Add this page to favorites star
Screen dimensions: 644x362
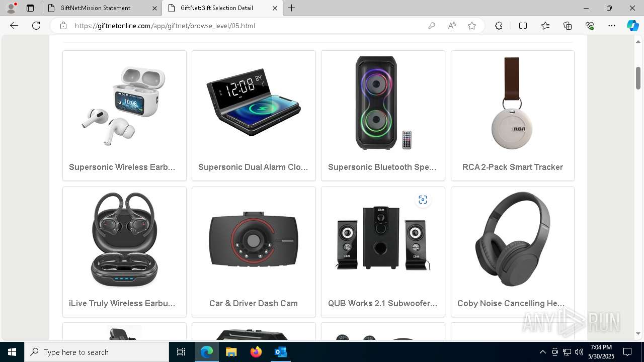click(x=472, y=26)
